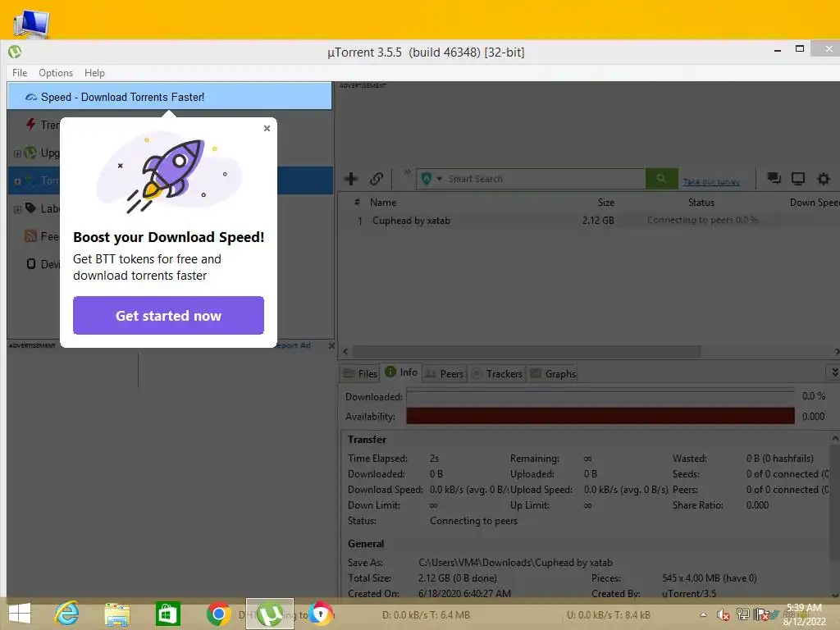Click the uTorrent taskbar button
Screen dimensions: 840x630
(269, 614)
